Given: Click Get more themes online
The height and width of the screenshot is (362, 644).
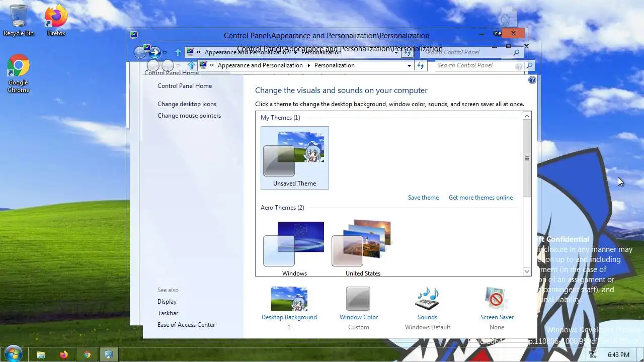Looking at the screenshot, I should click(481, 198).
